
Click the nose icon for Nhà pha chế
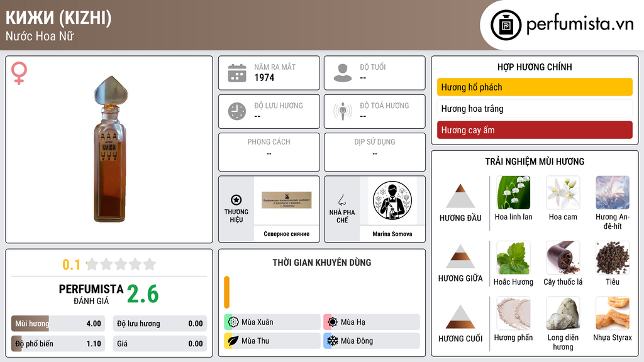[x=341, y=200]
